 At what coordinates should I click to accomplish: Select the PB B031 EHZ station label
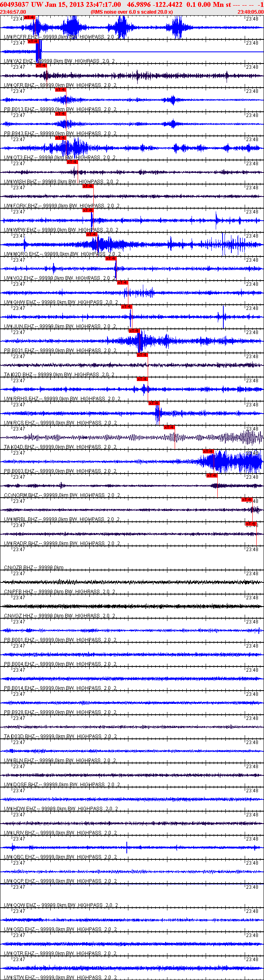(20, 351)
